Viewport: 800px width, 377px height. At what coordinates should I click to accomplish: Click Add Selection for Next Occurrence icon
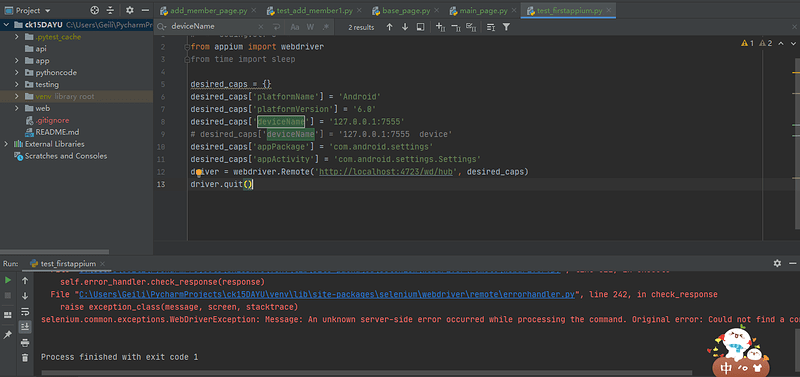441,27
